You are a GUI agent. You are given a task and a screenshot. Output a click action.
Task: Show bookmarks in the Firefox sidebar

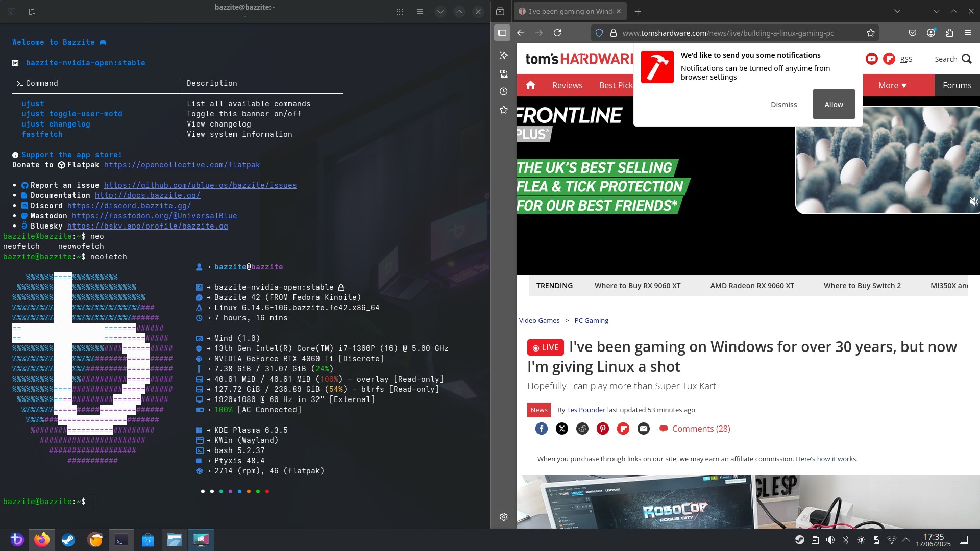504,110
